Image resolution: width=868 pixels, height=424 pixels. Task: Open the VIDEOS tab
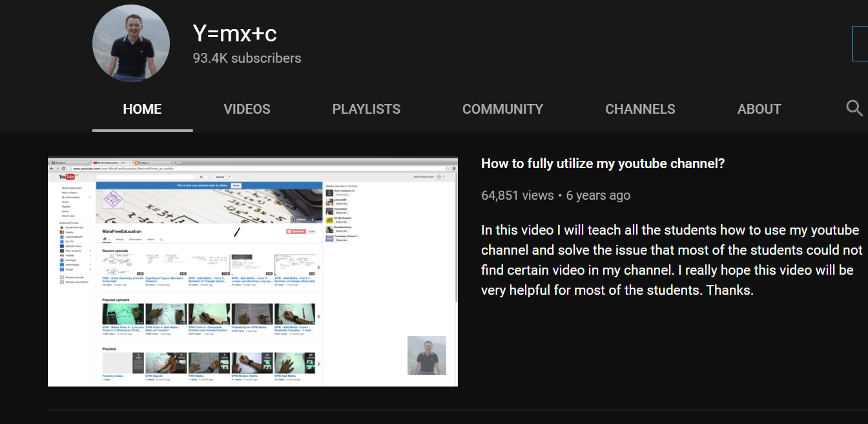[247, 109]
